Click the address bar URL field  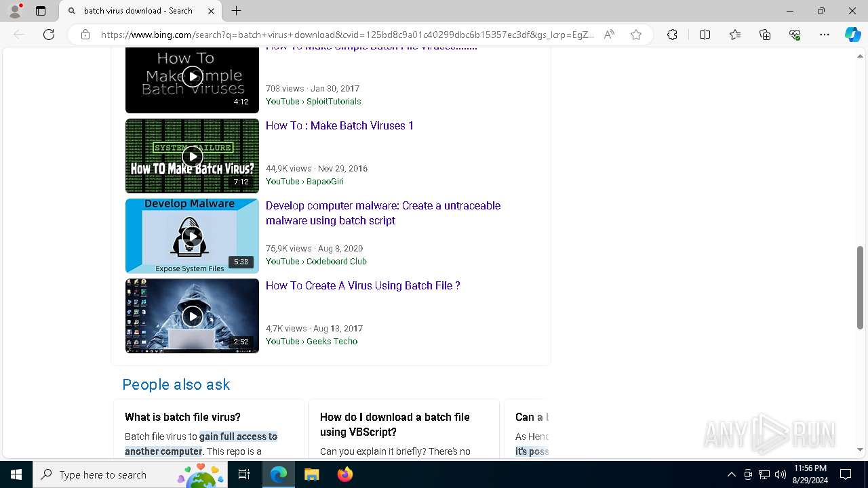pos(347,35)
